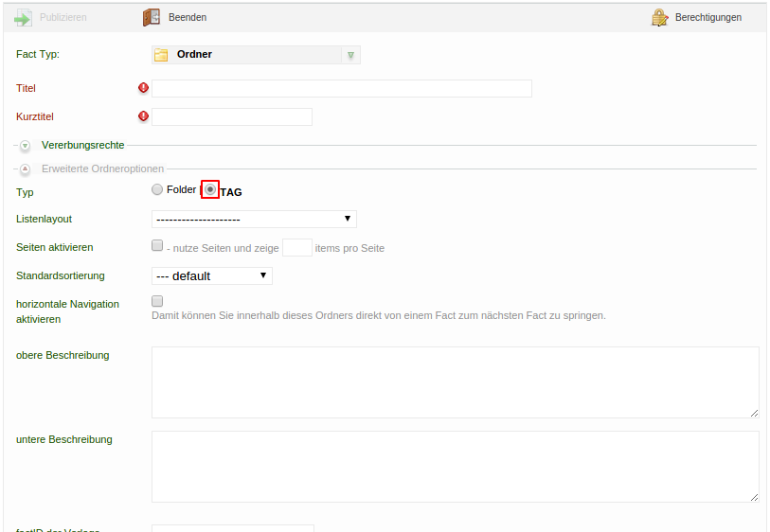Click the items pro Seite number field
770x532 pixels.
pyautogui.click(x=297, y=248)
